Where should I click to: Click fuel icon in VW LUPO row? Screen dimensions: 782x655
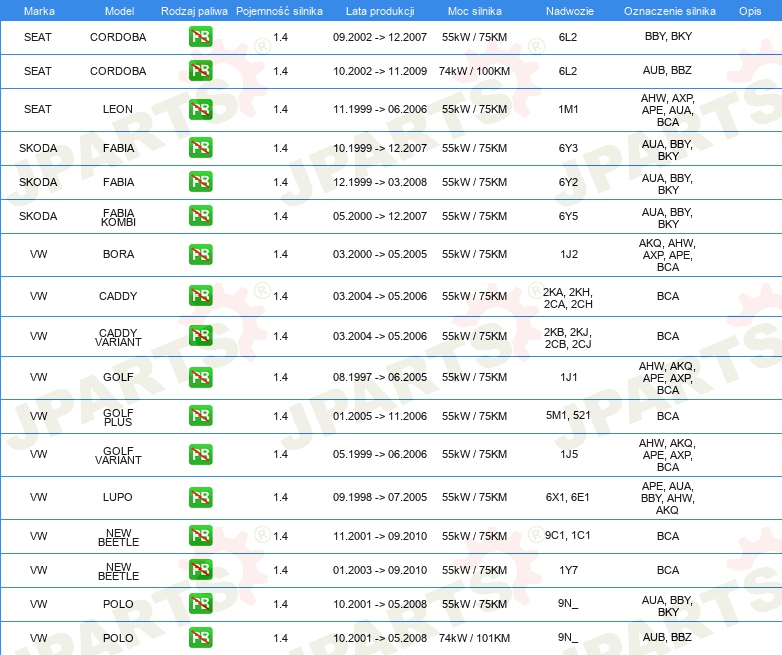tap(200, 497)
